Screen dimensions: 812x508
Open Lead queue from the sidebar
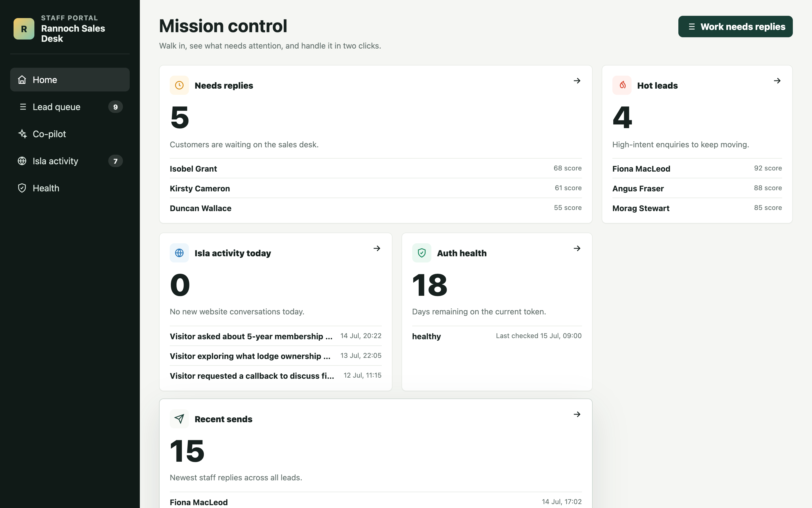[70, 107]
